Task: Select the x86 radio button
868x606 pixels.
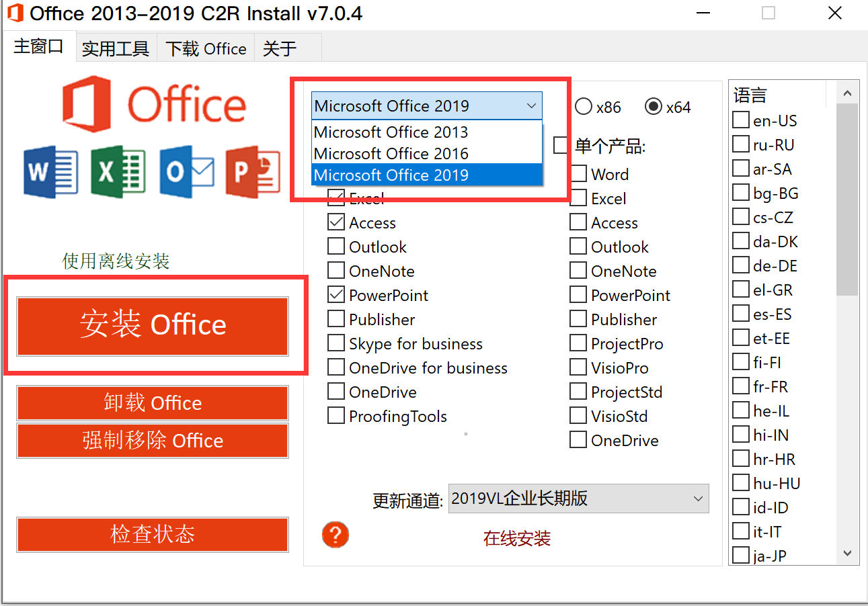Action: tap(584, 107)
